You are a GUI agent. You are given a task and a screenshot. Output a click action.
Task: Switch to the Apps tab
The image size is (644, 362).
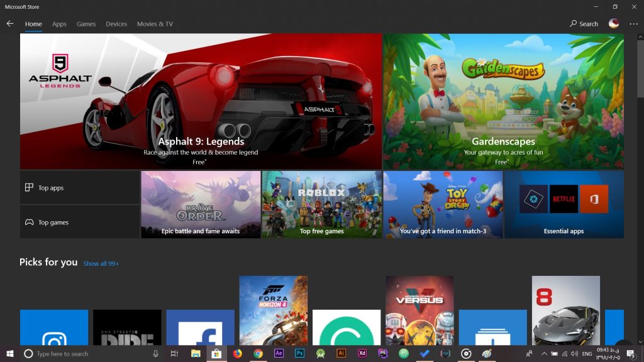(59, 24)
